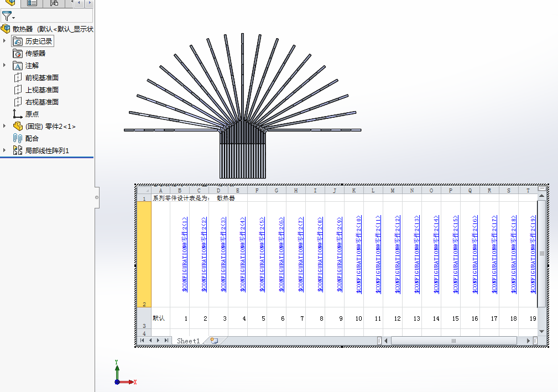
Task: Jump to first sheet with navigation arrow
Action: 142,341
